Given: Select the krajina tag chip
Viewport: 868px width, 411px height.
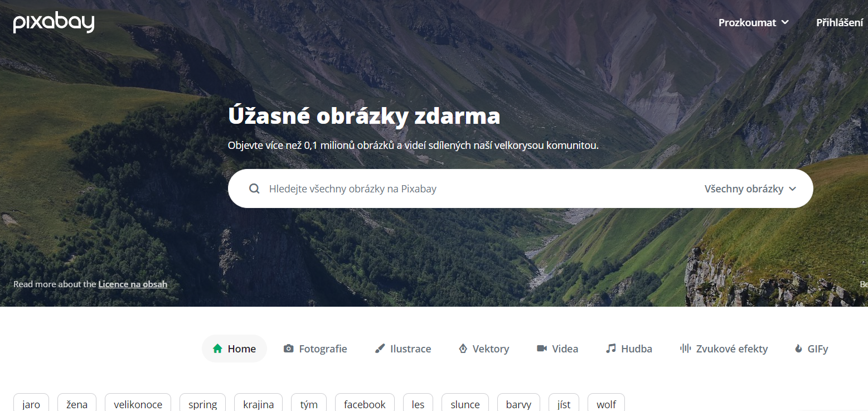Looking at the screenshot, I should point(259,404).
